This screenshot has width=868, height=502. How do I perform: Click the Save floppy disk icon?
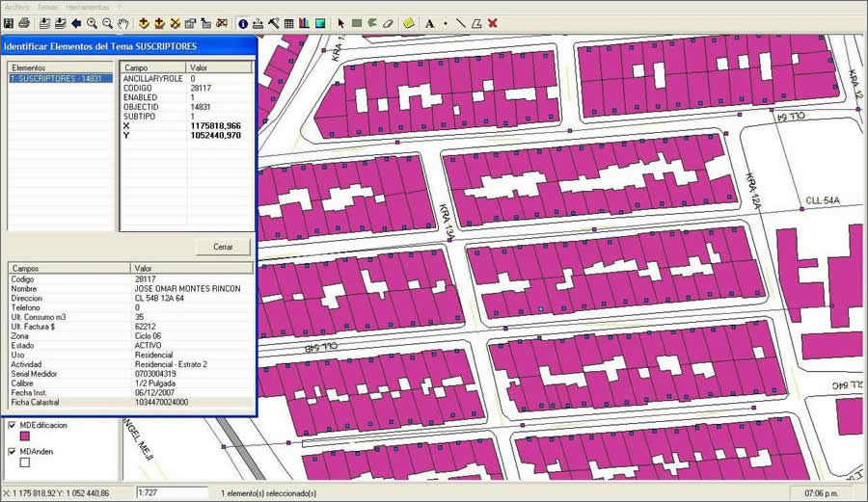[9, 22]
